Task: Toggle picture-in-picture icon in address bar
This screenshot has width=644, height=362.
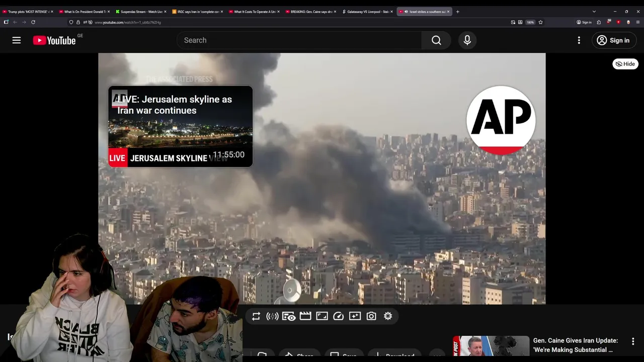Action: [x=513, y=22]
